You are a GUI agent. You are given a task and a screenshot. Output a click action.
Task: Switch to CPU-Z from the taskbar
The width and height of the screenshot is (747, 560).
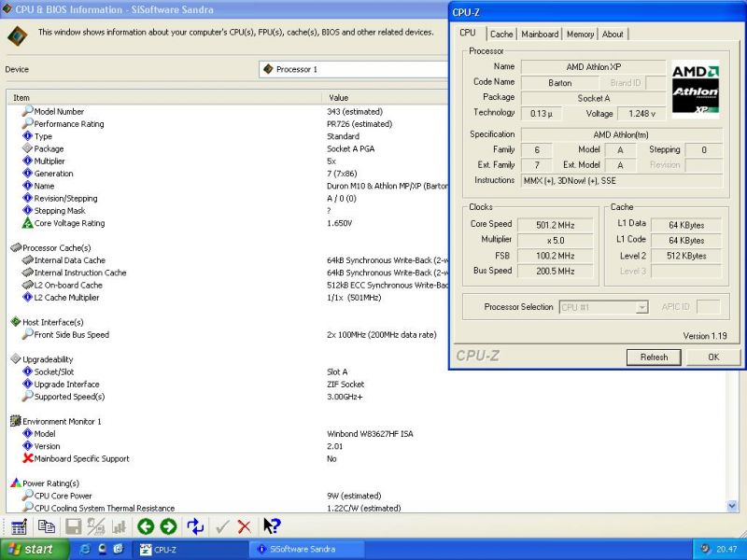tap(191, 549)
